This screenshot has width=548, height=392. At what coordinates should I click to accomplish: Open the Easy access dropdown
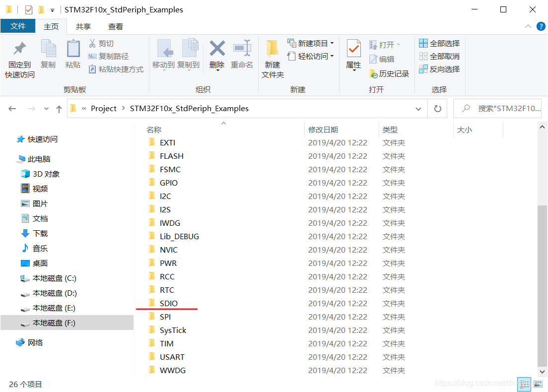(x=311, y=56)
